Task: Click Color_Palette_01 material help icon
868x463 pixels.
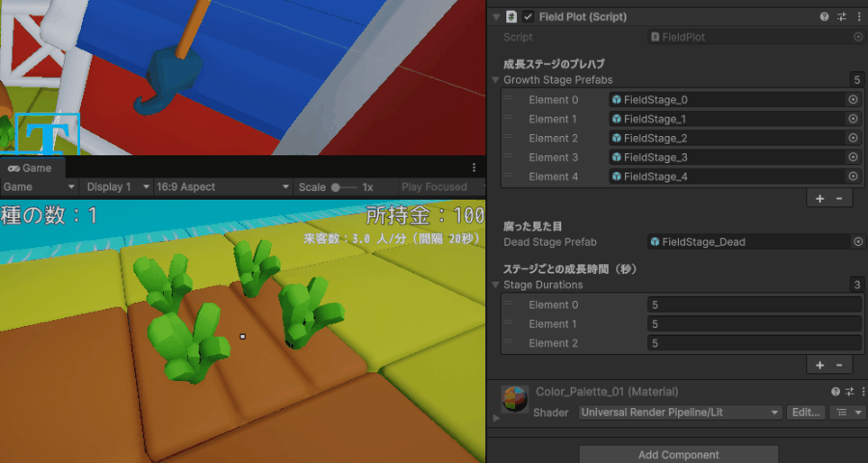Action: (835, 392)
